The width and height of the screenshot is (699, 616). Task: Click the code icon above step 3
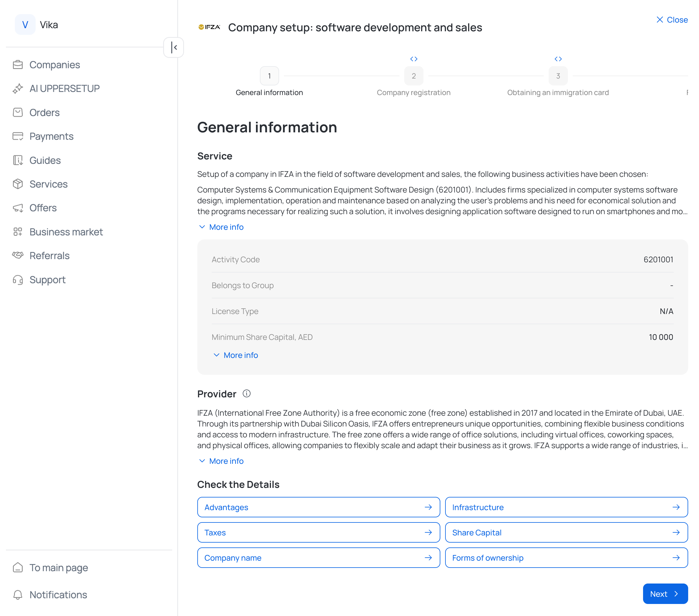[558, 59]
